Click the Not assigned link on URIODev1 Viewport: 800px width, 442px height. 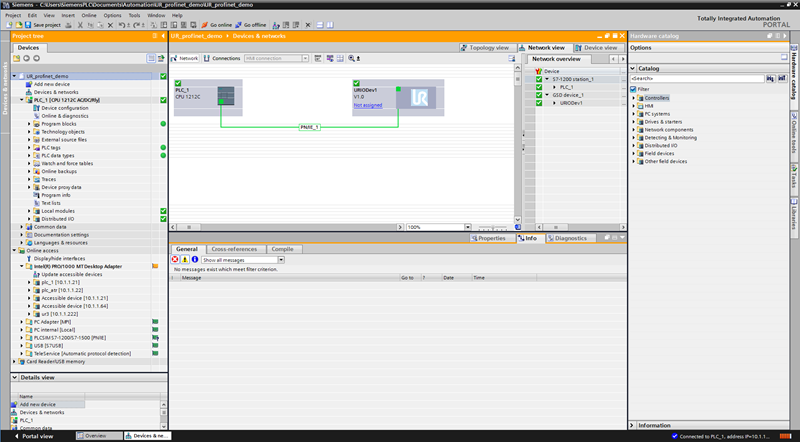click(x=368, y=105)
